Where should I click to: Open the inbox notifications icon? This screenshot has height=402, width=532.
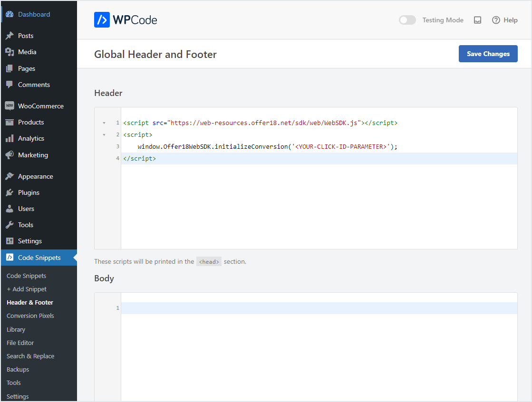tap(478, 20)
